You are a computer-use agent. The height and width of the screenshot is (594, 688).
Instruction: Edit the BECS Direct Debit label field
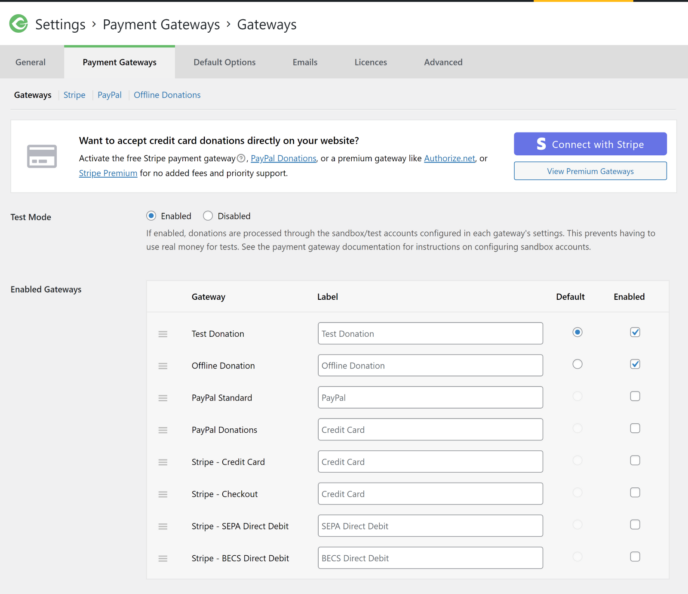click(430, 558)
